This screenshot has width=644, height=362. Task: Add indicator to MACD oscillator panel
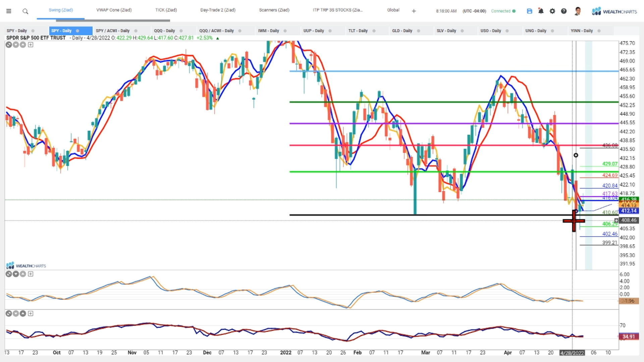(31, 274)
